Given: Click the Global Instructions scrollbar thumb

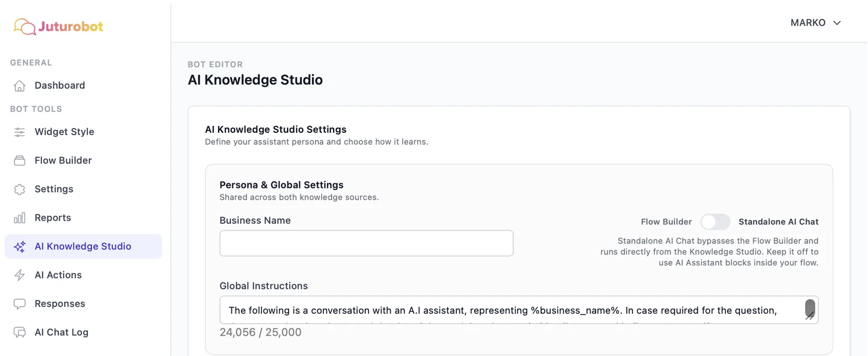Looking at the screenshot, I should (x=810, y=309).
